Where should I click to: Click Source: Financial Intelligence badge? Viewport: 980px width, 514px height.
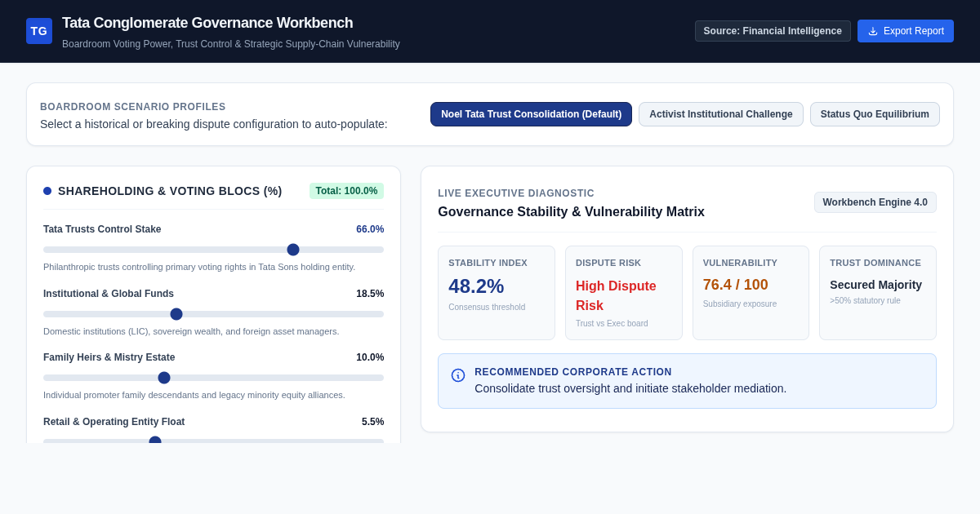click(773, 31)
